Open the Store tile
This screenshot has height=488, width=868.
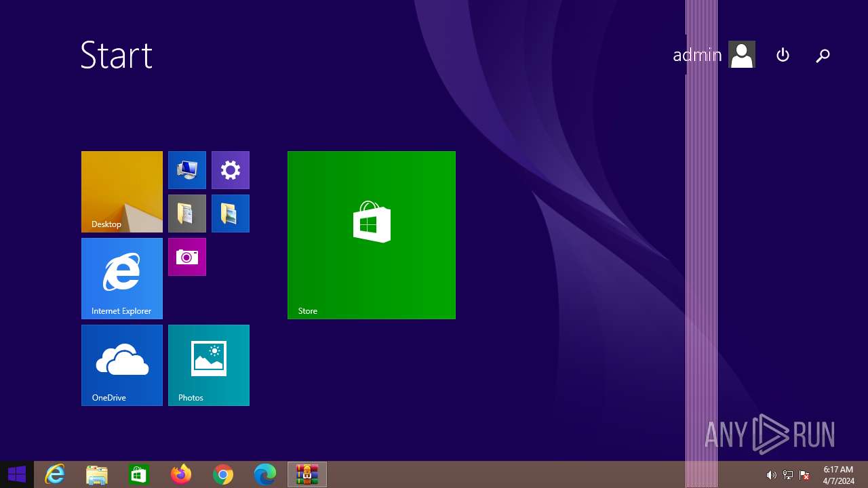tap(372, 235)
